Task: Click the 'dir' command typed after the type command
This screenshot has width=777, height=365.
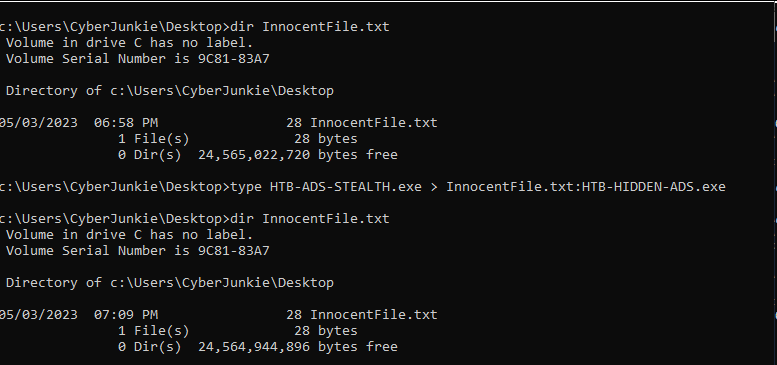Action: pos(242,218)
